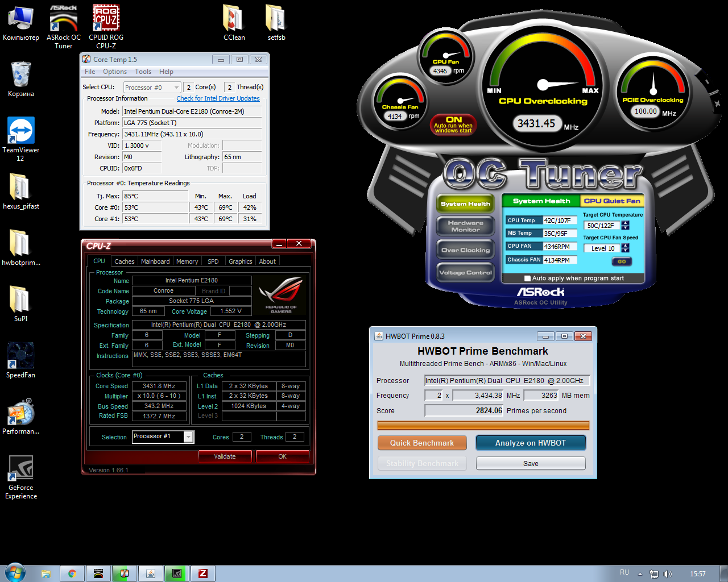Open Core Temp Options menu
The image size is (728, 582).
click(115, 72)
